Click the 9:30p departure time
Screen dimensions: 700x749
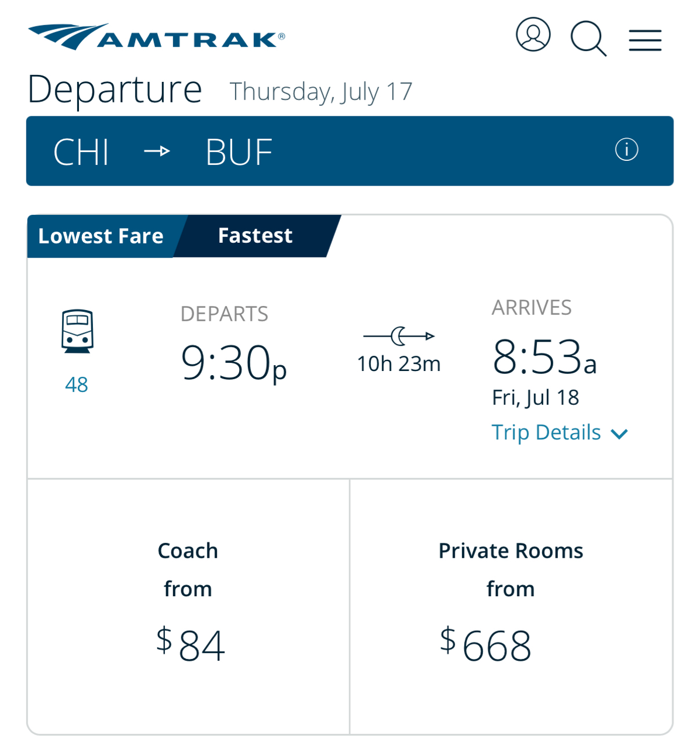tap(233, 363)
